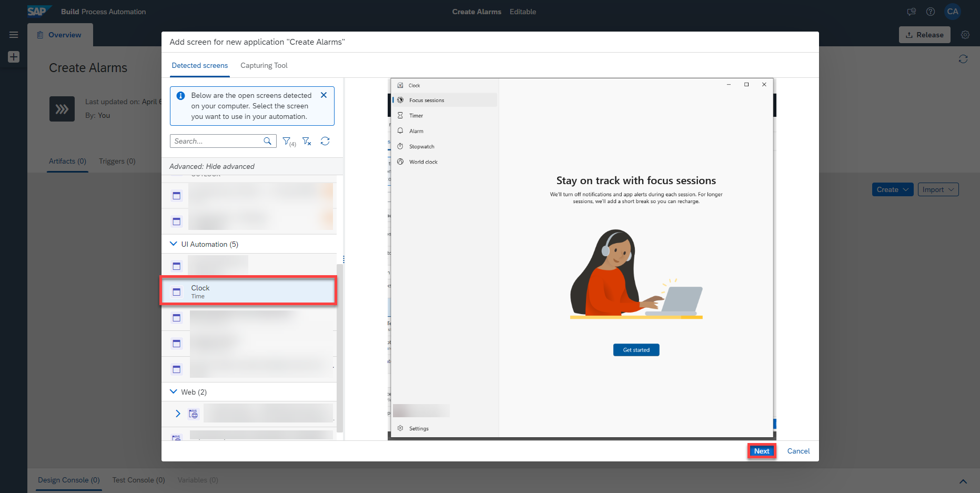Click the Create Alarms project title in header

tap(477, 12)
